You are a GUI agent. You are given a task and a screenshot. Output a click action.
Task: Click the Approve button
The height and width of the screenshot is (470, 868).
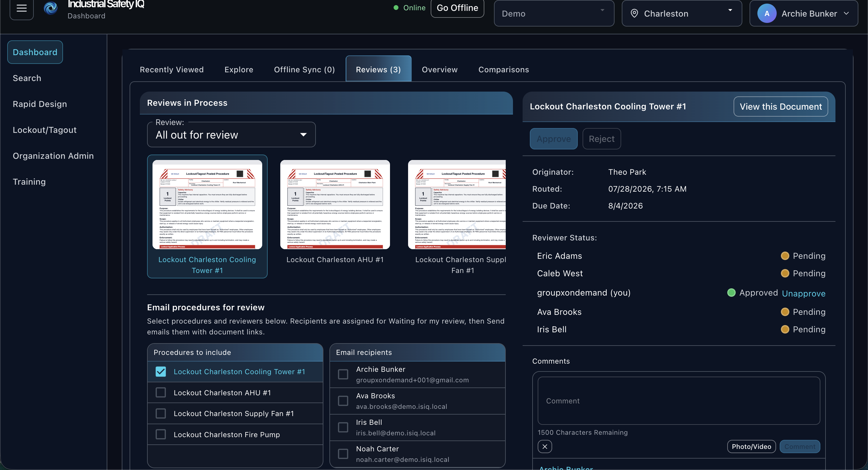[x=554, y=139]
